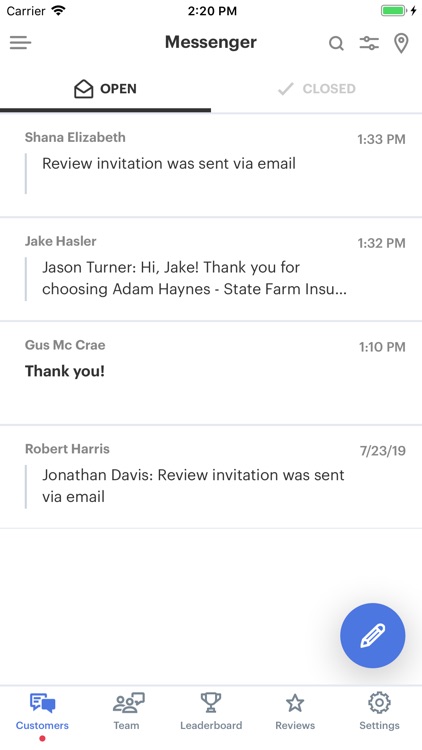The height and width of the screenshot is (750, 422).
Task: Select the OPEN conversations tab
Action: pos(105,89)
